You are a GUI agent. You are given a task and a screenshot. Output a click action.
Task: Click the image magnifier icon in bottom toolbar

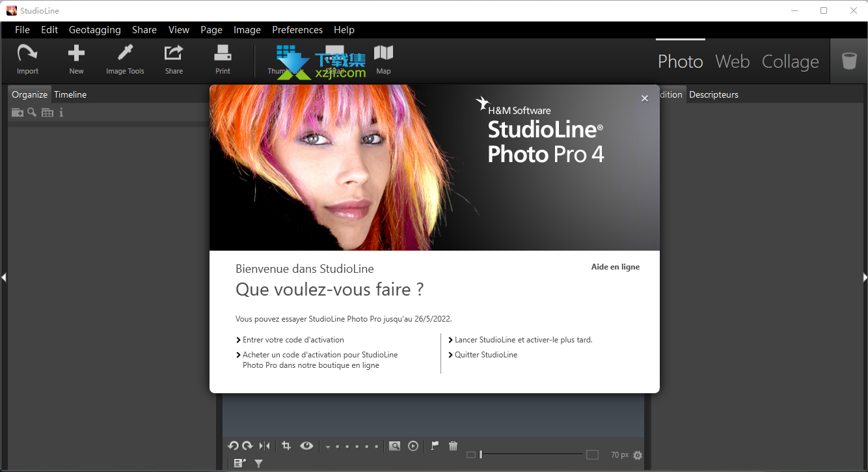(394, 446)
